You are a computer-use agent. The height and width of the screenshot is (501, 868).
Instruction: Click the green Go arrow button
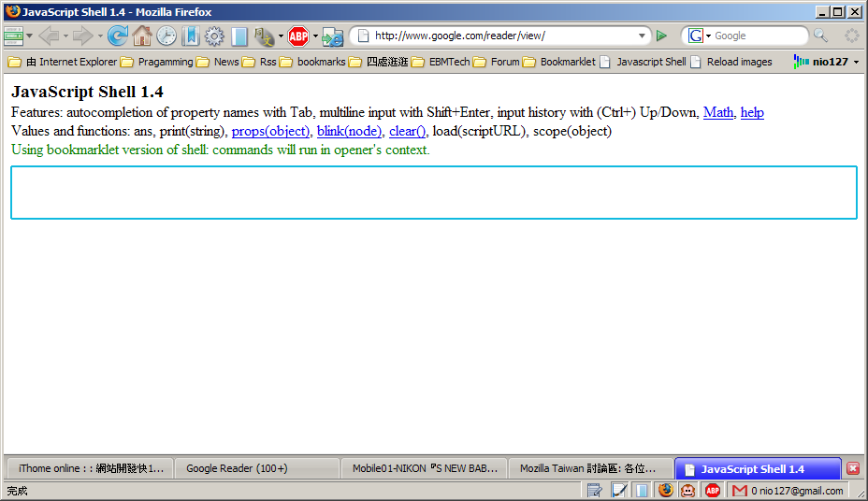click(x=661, y=36)
